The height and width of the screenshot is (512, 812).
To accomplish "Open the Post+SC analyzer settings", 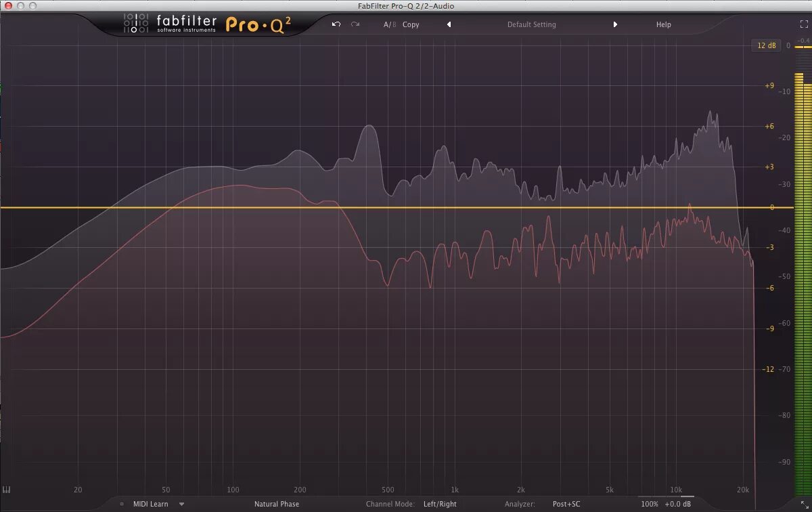I will (566, 504).
